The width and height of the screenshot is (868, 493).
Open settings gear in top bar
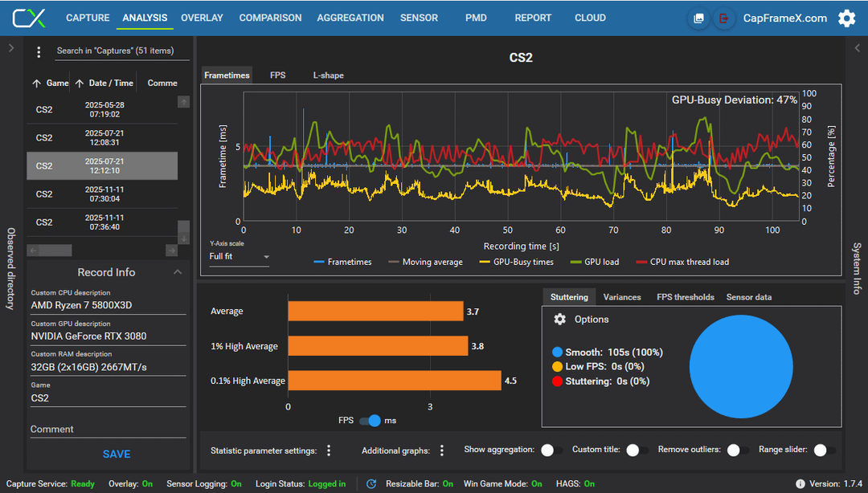pyautogui.click(x=846, y=18)
